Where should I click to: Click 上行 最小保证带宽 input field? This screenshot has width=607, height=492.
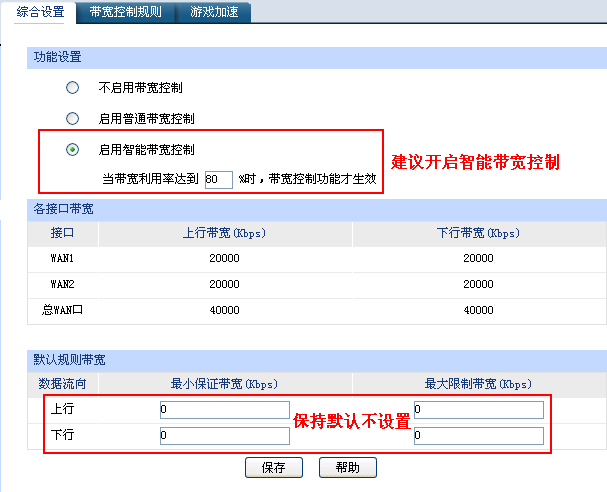click(x=224, y=410)
